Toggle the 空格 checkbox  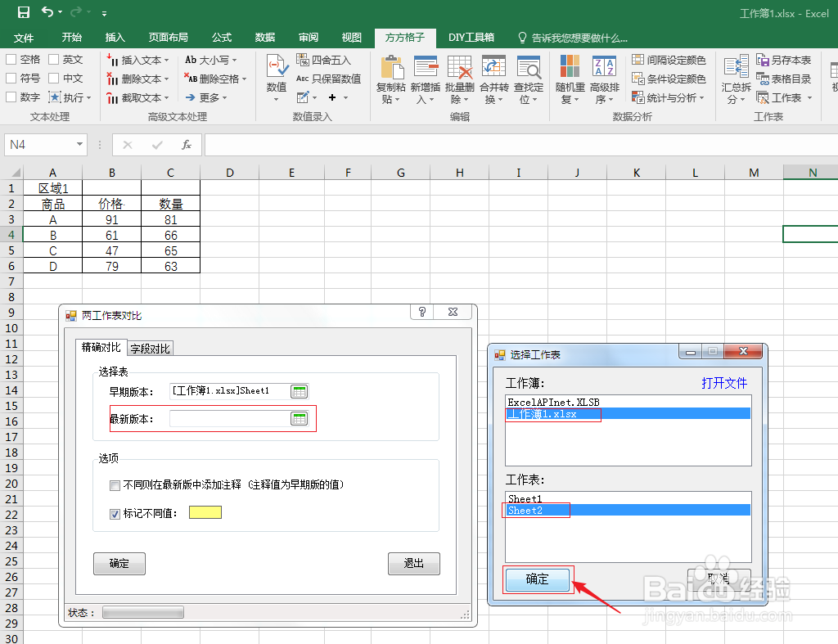[x=11, y=59]
